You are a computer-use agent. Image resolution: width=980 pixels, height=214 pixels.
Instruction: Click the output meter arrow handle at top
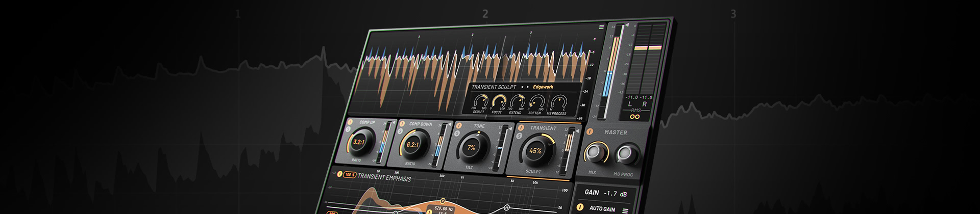pos(626,24)
